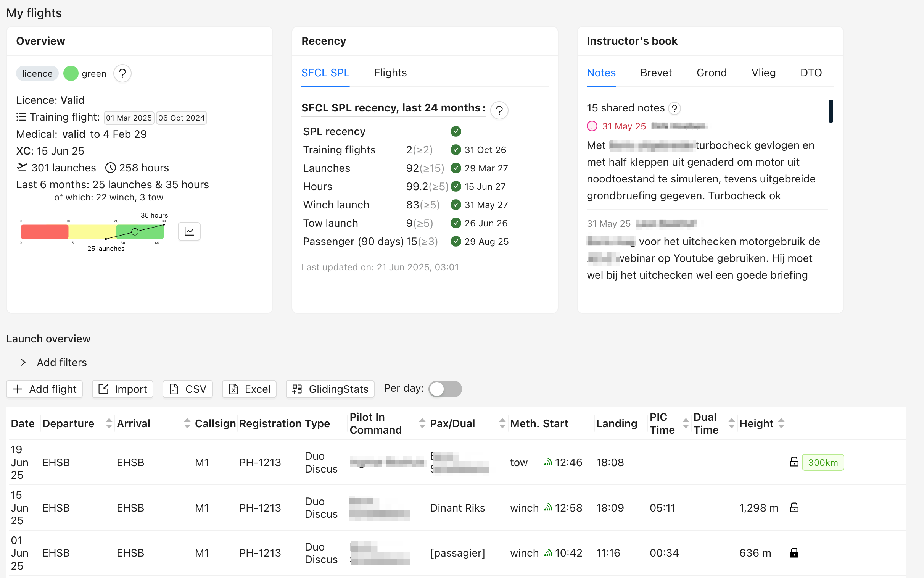The width and height of the screenshot is (924, 578).
Task: Sort table by the Departure column
Action: coord(109,423)
